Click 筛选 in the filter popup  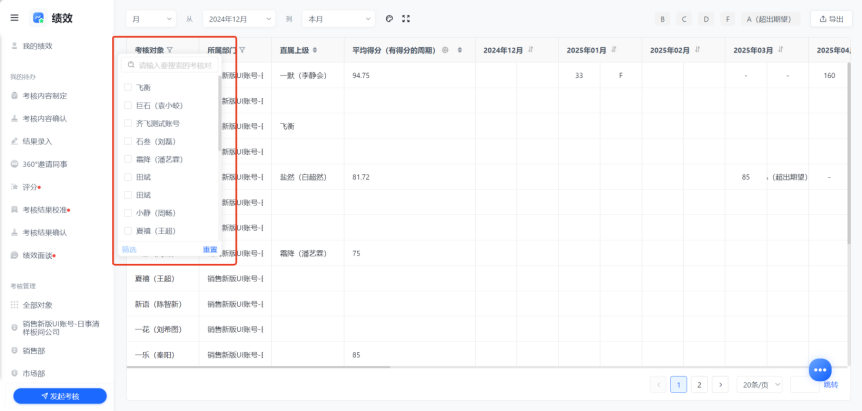pos(129,249)
